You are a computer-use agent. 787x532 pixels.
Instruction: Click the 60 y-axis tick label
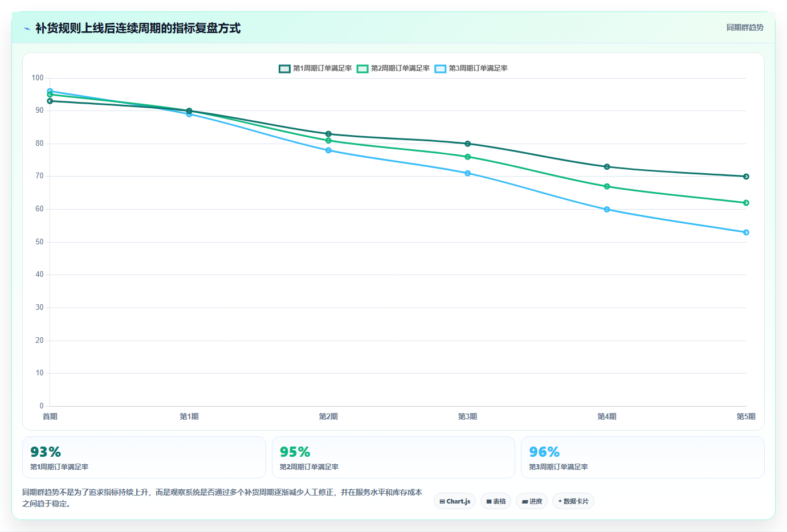pyautogui.click(x=39, y=209)
